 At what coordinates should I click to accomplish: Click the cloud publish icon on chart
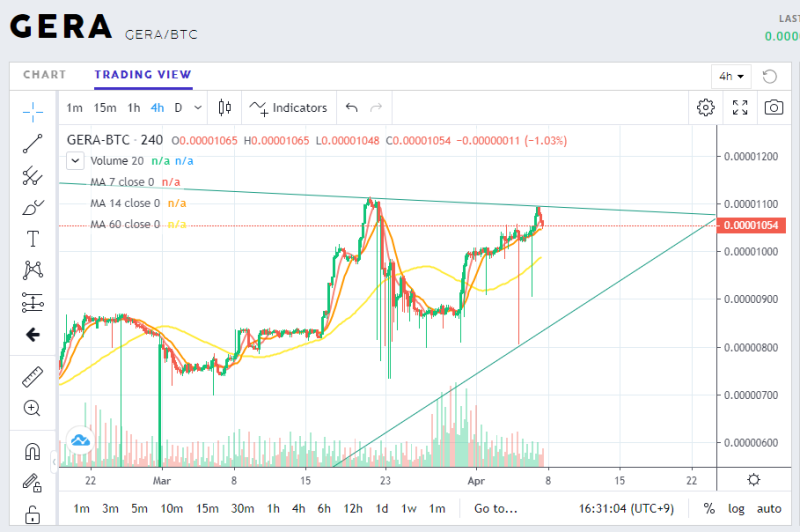tap(81, 440)
